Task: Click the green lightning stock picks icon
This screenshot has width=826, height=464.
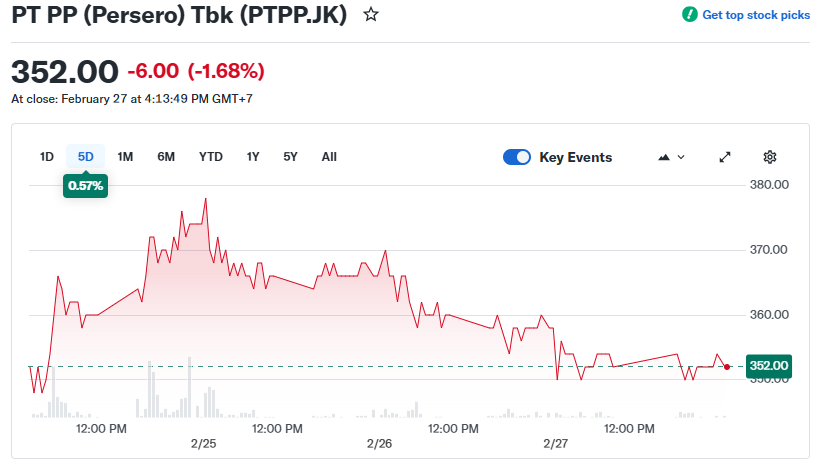Action: coord(689,15)
